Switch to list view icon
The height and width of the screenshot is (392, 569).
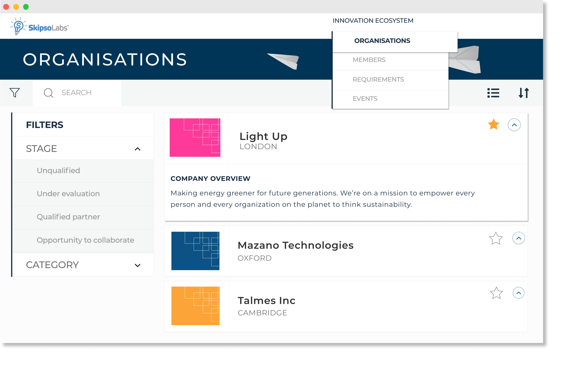[x=493, y=93]
